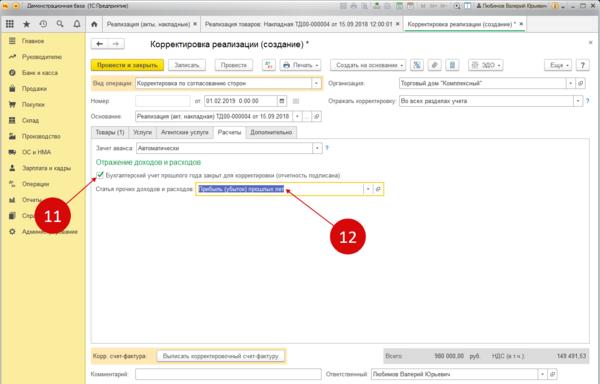
Task: Open the Еще menu
Action: point(558,65)
